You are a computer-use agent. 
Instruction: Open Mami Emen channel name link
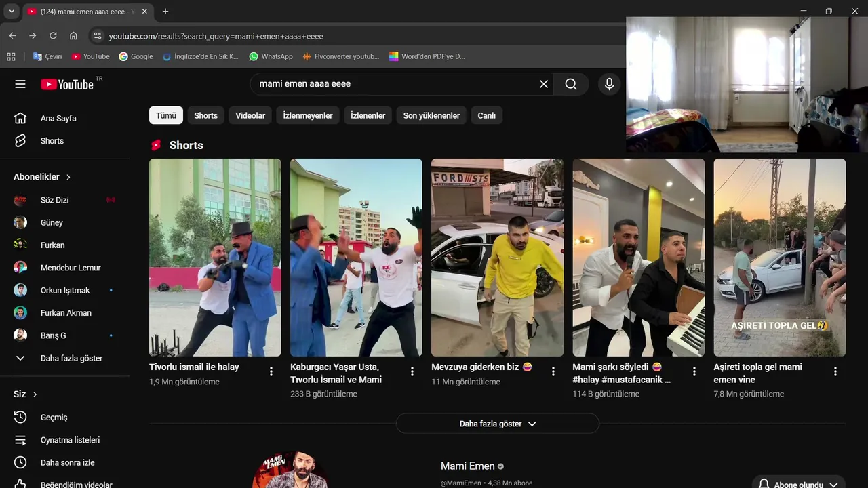468,466
